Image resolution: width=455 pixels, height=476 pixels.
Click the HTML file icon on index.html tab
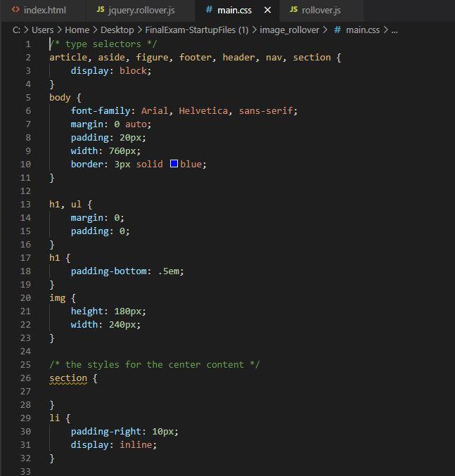15,9
